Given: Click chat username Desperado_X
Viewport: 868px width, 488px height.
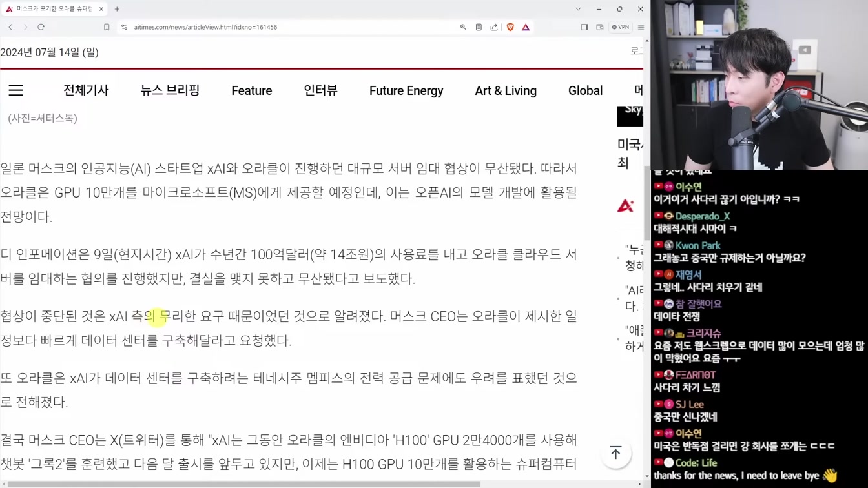Looking at the screenshot, I should coord(703,216).
